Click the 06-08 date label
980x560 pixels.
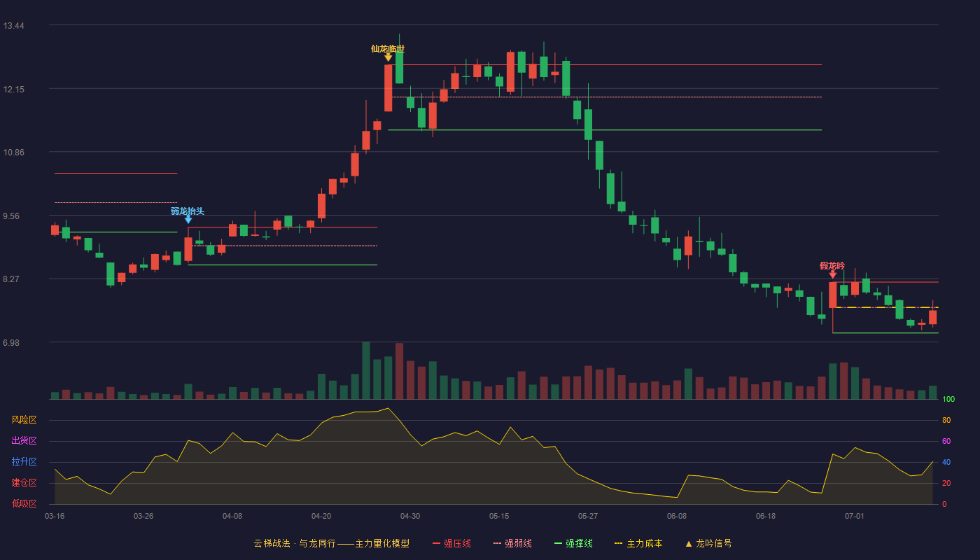point(677,516)
